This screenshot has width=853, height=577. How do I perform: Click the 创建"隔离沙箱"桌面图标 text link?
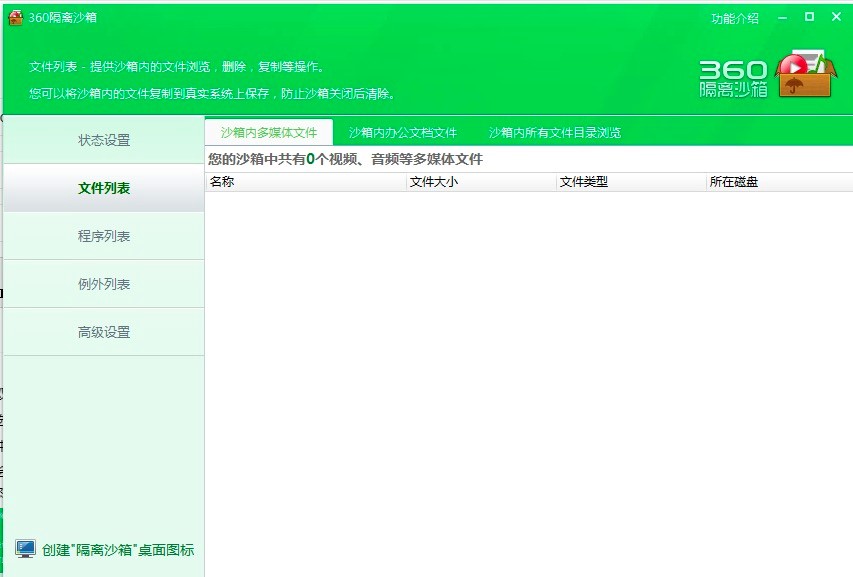(x=118, y=549)
